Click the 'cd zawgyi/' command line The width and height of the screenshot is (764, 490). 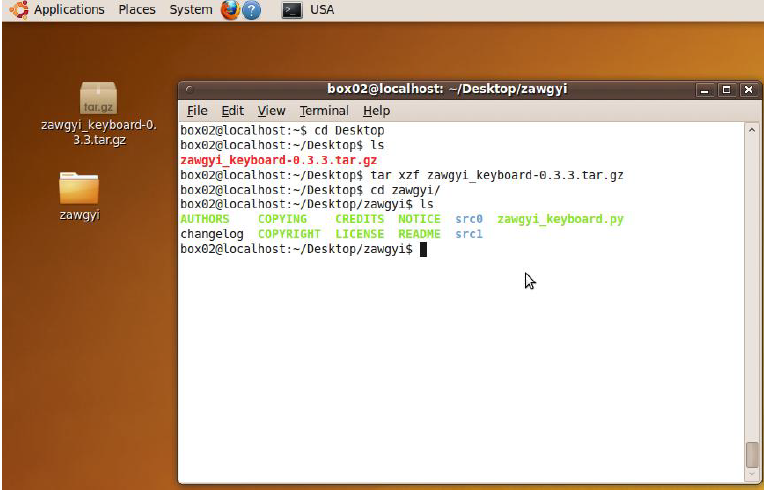coord(310,190)
